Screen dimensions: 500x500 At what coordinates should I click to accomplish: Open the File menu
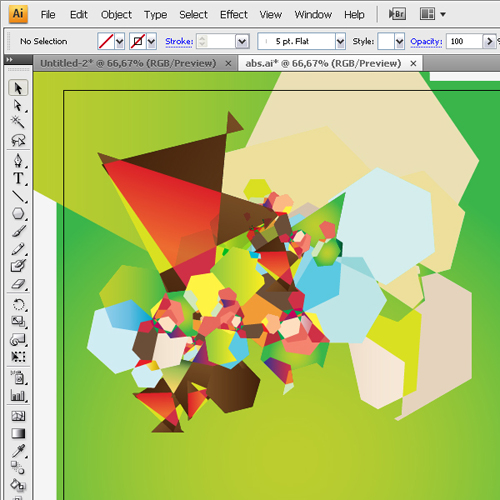(x=48, y=15)
